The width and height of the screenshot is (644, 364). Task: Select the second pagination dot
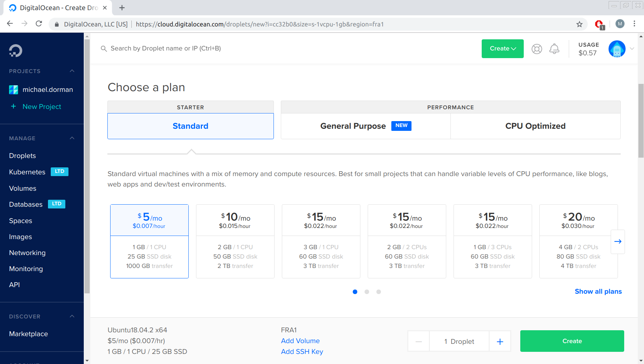367,292
